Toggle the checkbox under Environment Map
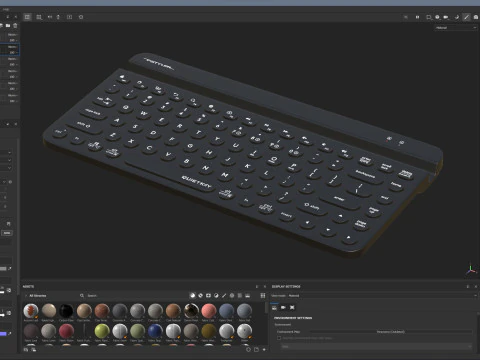480x360 pixels. tap(279, 338)
